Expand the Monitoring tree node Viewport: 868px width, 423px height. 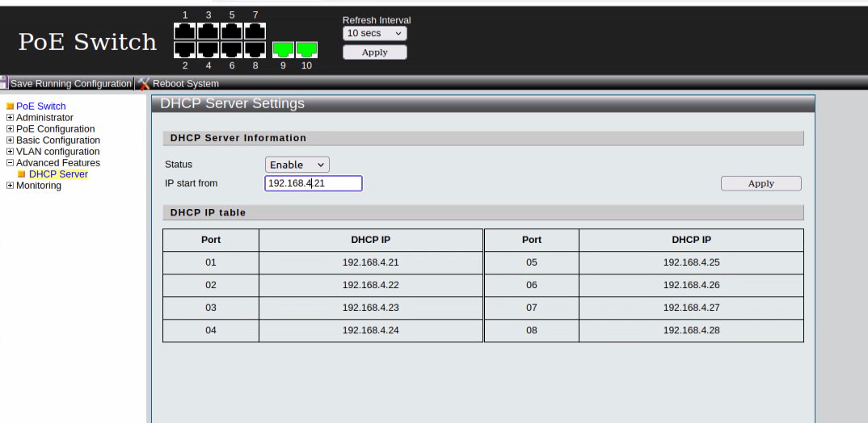[x=10, y=186]
